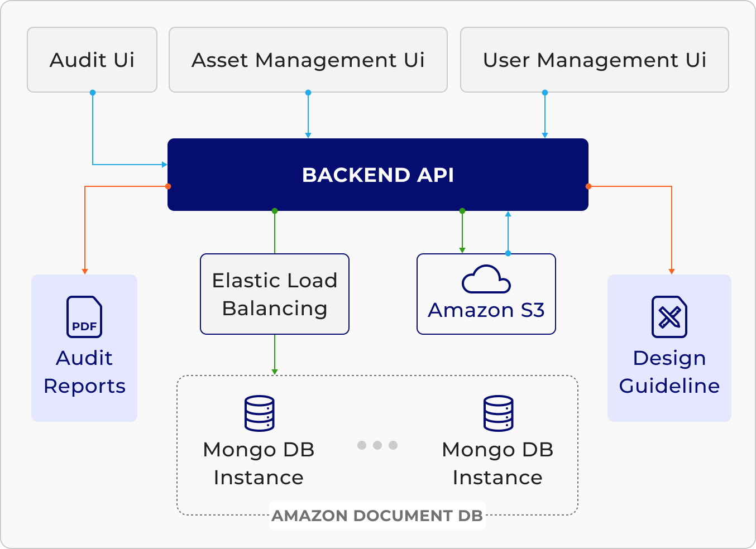Click the Amazon S3 label
This screenshot has height=549, width=756.
486,310
